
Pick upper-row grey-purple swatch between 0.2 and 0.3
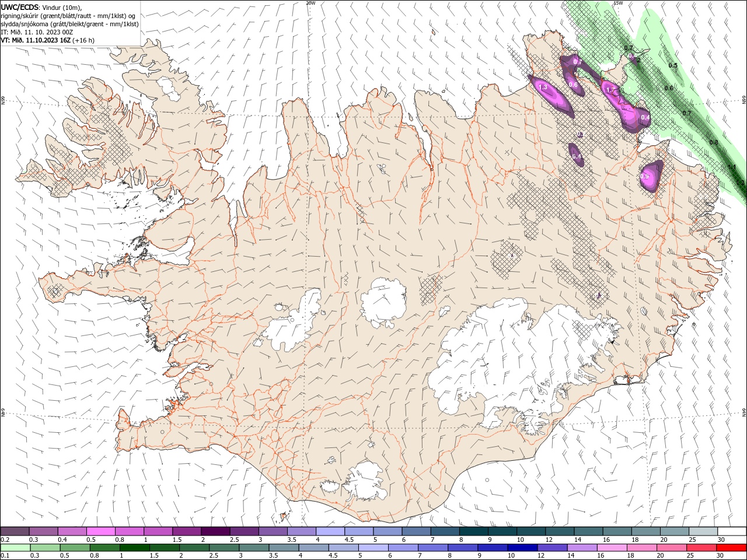[x=15, y=531]
